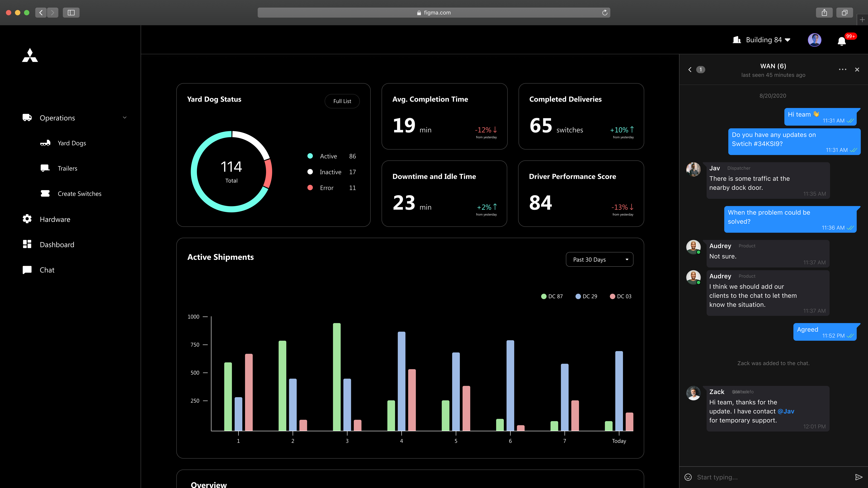Screen dimensions: 868x488
Task: Open Hardware menu item
Action: tap(55, 219)
